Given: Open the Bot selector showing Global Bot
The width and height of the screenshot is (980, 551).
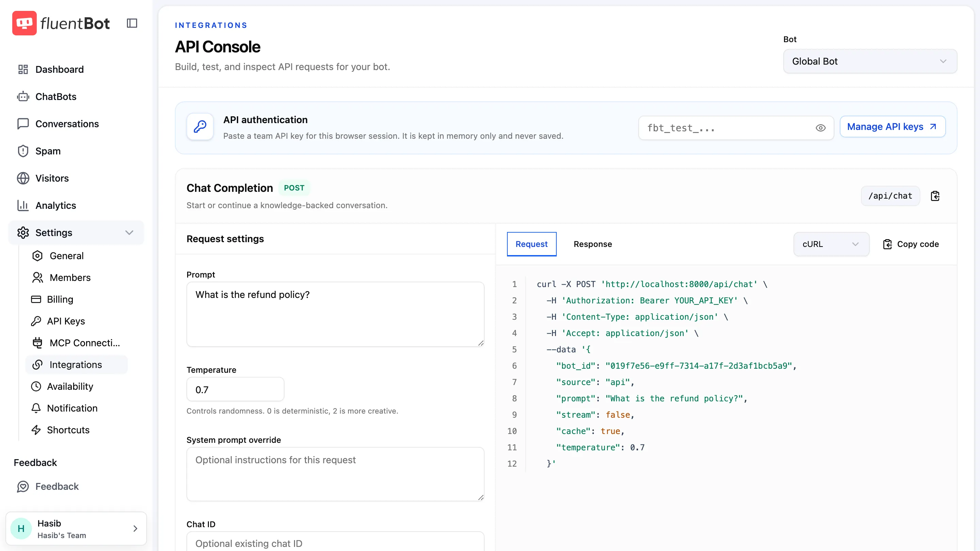Looking at the screenshot, I should tap(870, 61).
